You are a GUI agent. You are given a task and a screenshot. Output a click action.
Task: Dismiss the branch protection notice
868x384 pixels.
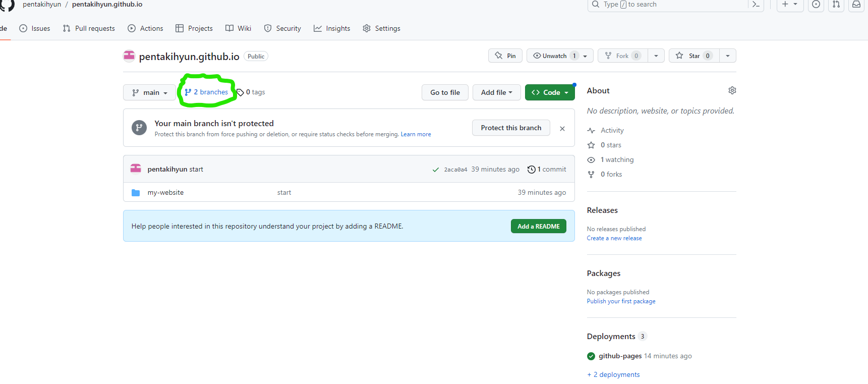tap(562, 129)
